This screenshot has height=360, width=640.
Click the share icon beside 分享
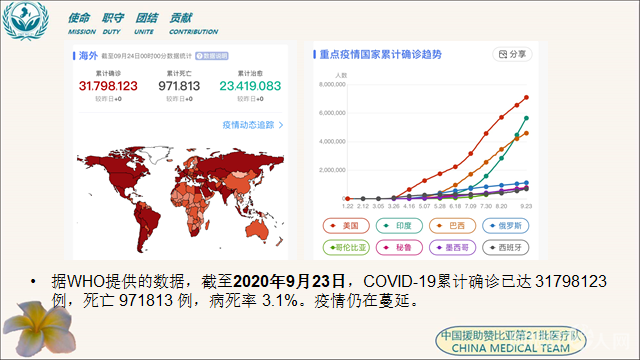click(x=503, y=54)
